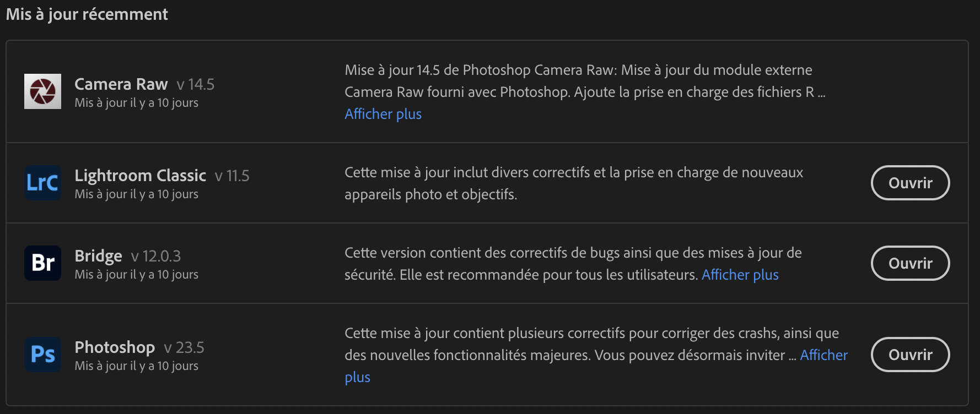
Task: Click Photoshop v 23.5 version label
Action: pos(184,348)
